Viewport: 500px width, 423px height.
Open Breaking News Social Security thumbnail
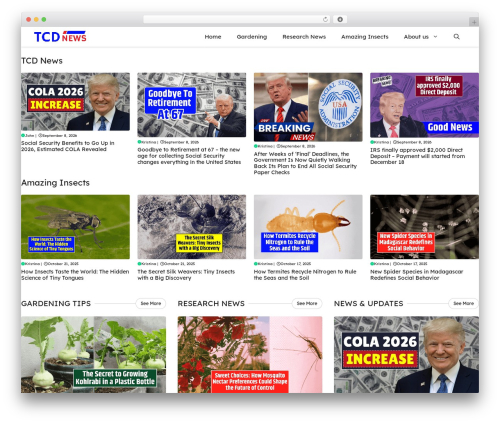click(x=308, y=107)
